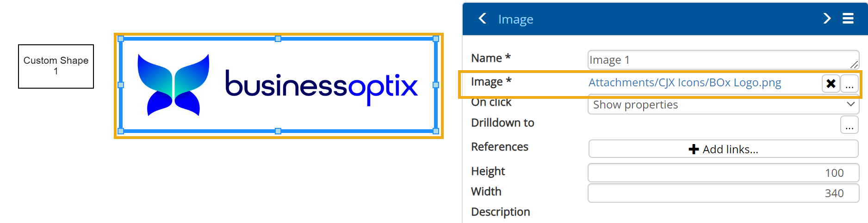Click the businessoptix text in the image

point(321,86)
